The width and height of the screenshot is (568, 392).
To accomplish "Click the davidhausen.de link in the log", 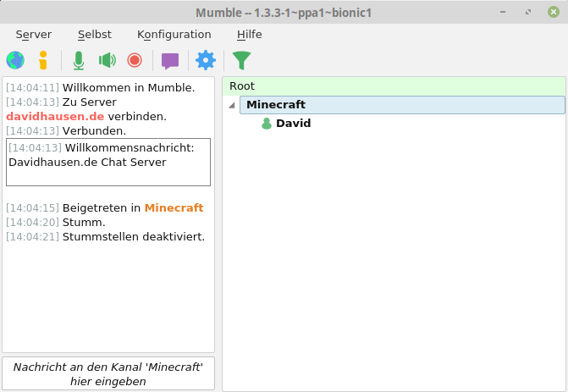I will coord(55,116).
